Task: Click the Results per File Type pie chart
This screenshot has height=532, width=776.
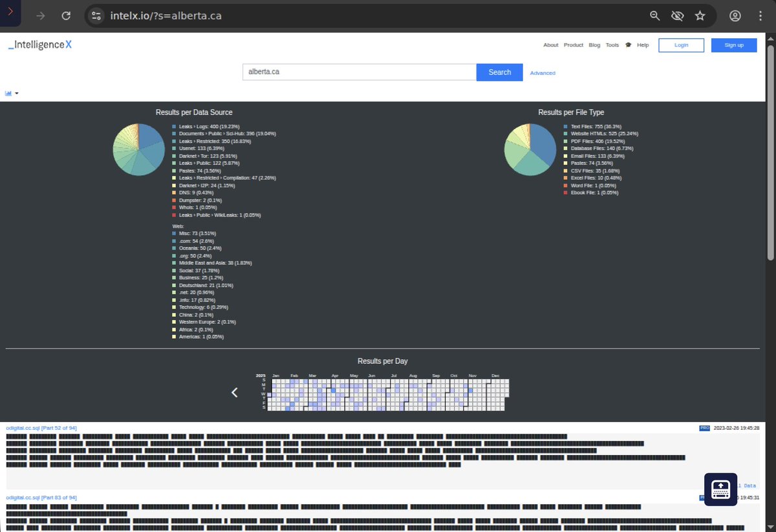Action: pos(530,149)
